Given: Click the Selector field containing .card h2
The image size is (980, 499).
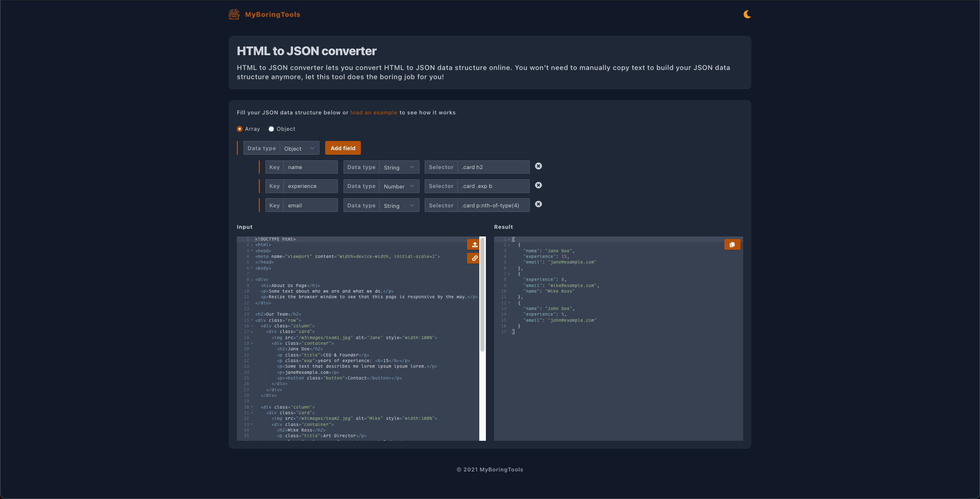Looking at the screenshot, I should [493, 167].
